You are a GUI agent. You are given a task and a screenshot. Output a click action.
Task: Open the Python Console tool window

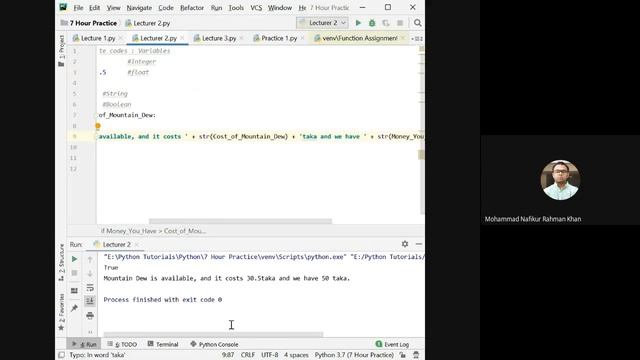(x=214, y=344)
